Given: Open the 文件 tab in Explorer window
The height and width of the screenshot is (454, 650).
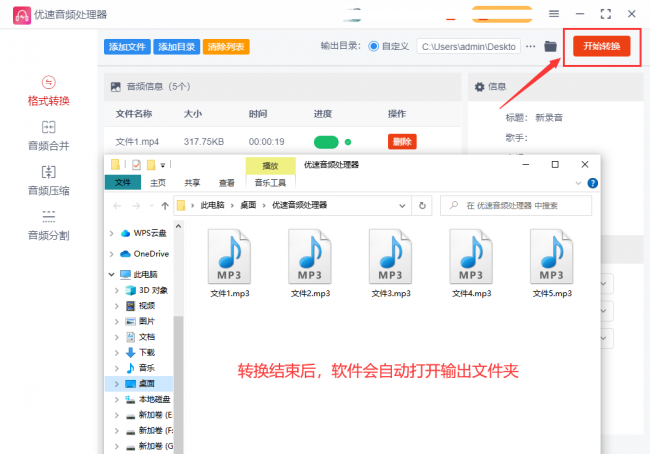Looking at the screenshot, I should [x=123, y=182].
